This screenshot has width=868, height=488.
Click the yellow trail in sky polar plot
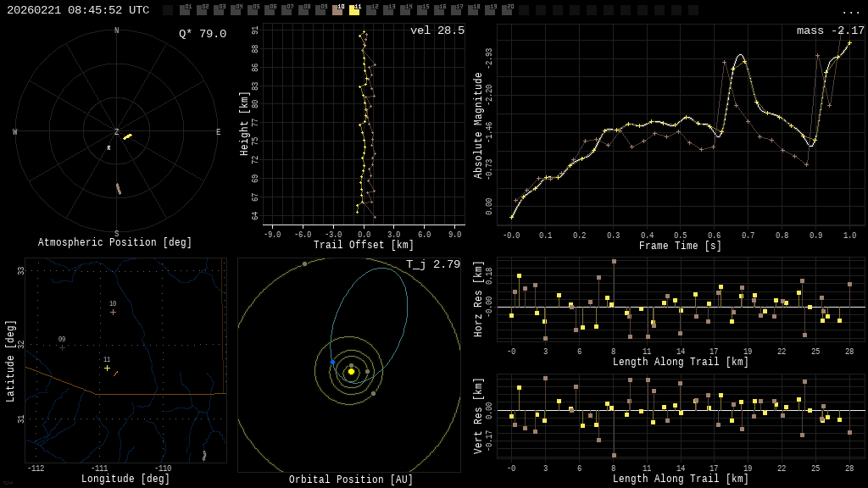(128, 136)
